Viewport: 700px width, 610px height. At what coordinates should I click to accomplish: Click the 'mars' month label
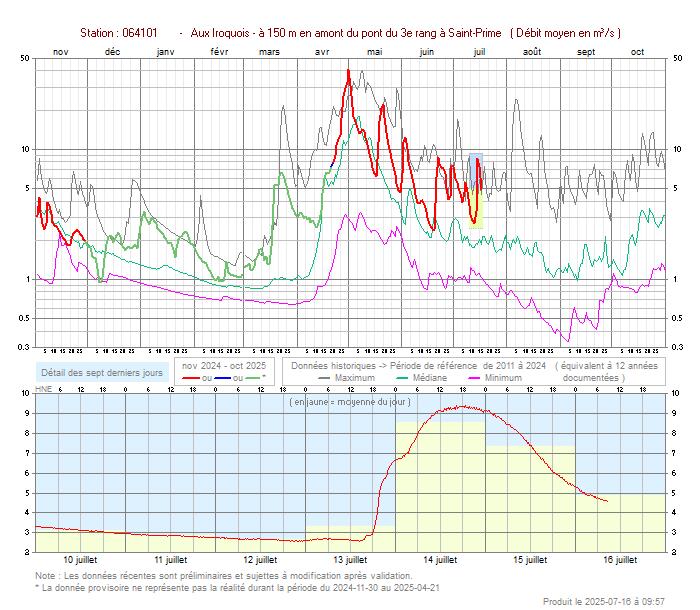pos(269,52)
